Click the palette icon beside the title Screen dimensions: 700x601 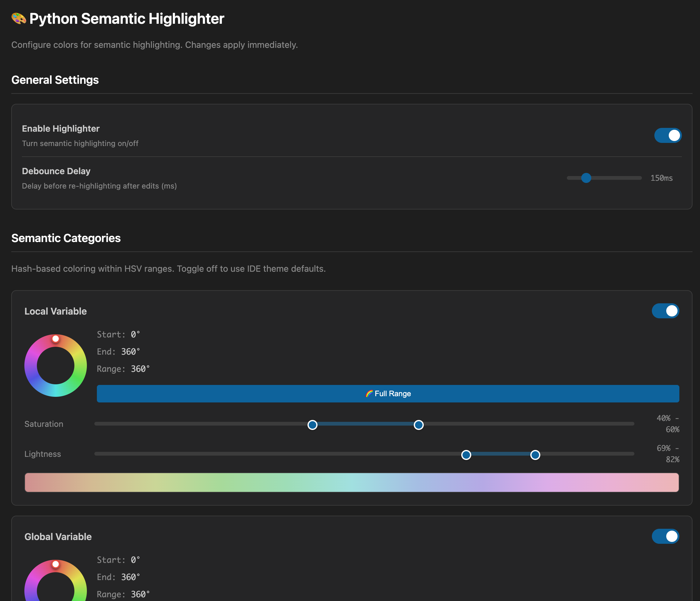[x=18, y=18]
